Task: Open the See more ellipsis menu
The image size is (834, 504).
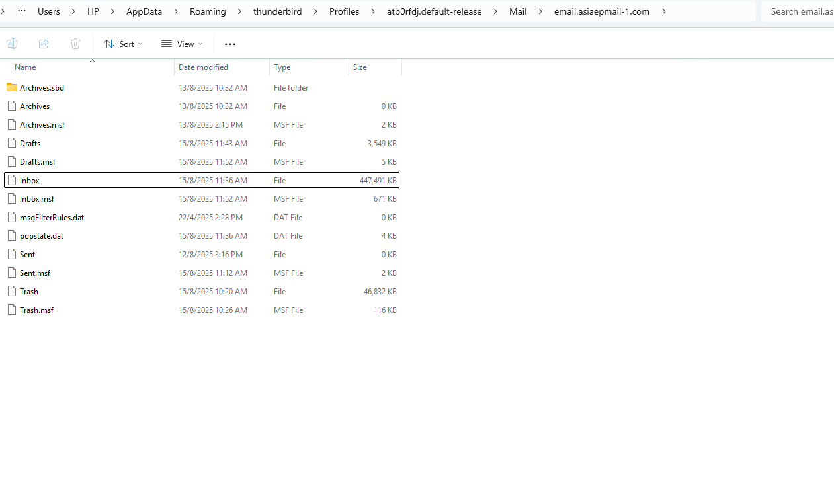Action: click(x=230, y=44)
